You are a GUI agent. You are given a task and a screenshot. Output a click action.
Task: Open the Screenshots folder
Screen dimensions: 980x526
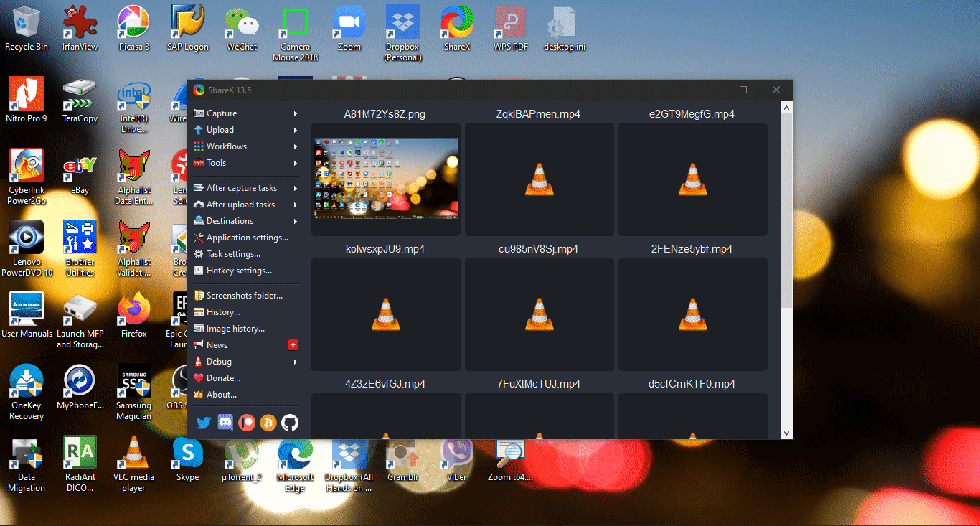point(245,296)
